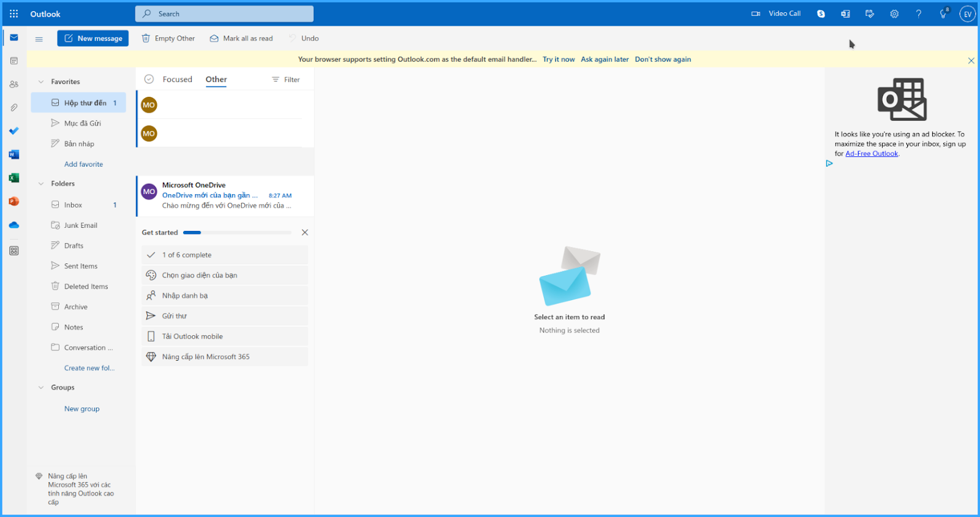Screen dimensions: 980x517
Task: Launch the Word app icon
Action: click(x=14, y=154)
